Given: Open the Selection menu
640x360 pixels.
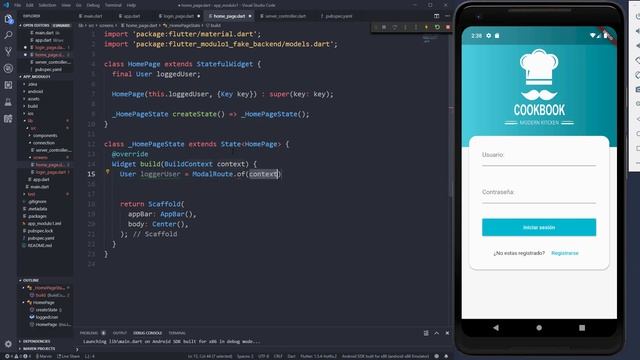Looking at the screenshot, I should [47, 5].
